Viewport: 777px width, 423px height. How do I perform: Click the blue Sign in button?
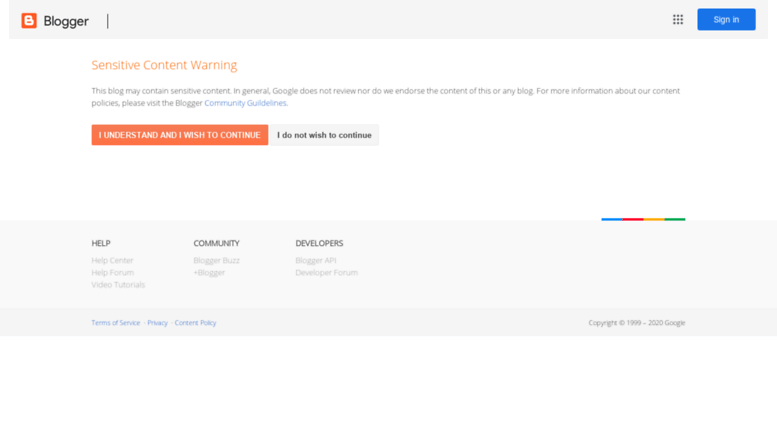[726, 20]
